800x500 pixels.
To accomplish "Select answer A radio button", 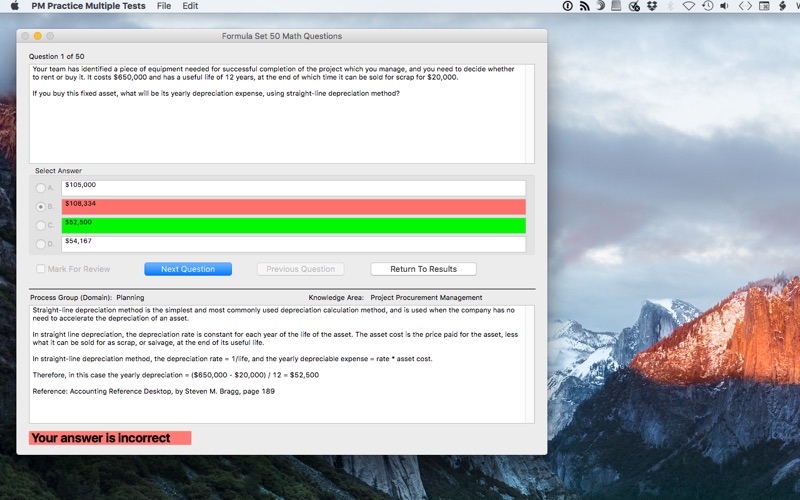I will [x=41, y=188].
